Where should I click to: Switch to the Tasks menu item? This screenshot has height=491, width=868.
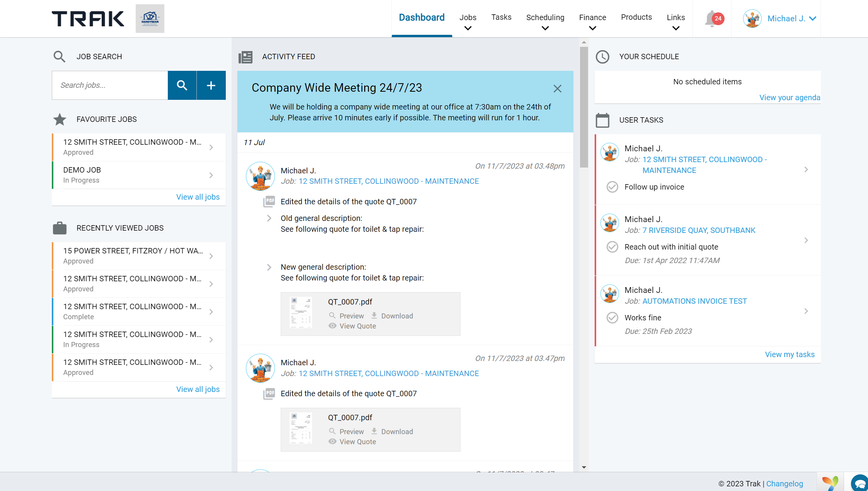(x=501, y=17)
